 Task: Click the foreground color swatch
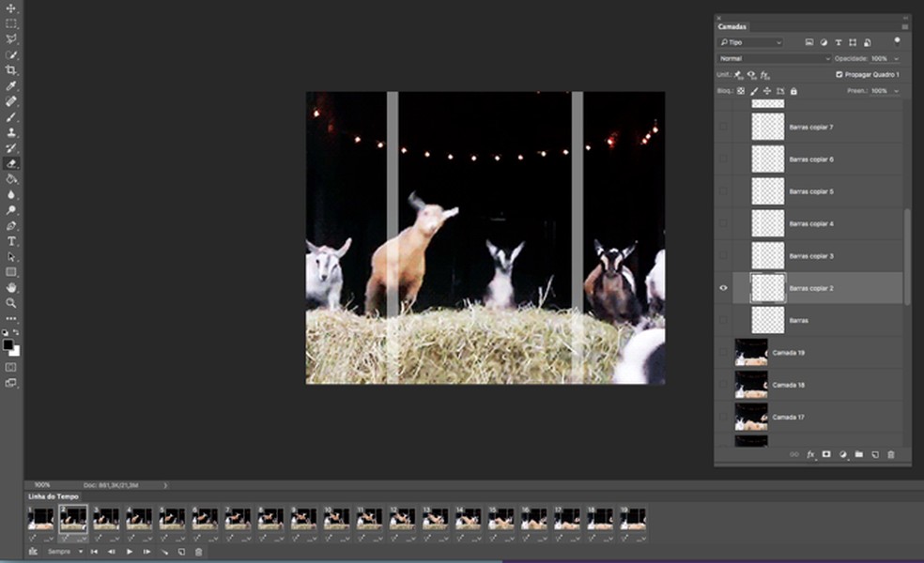8,344
